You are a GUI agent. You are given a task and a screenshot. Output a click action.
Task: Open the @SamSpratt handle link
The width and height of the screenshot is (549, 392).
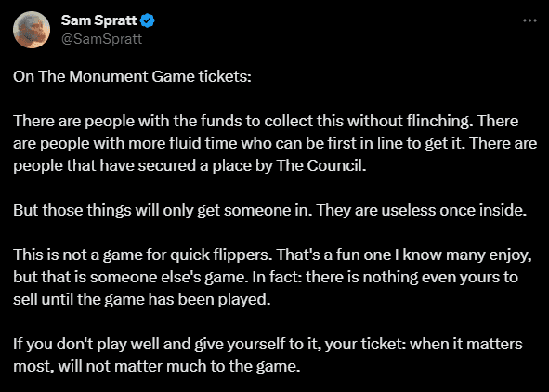click(x=101, y=39)
